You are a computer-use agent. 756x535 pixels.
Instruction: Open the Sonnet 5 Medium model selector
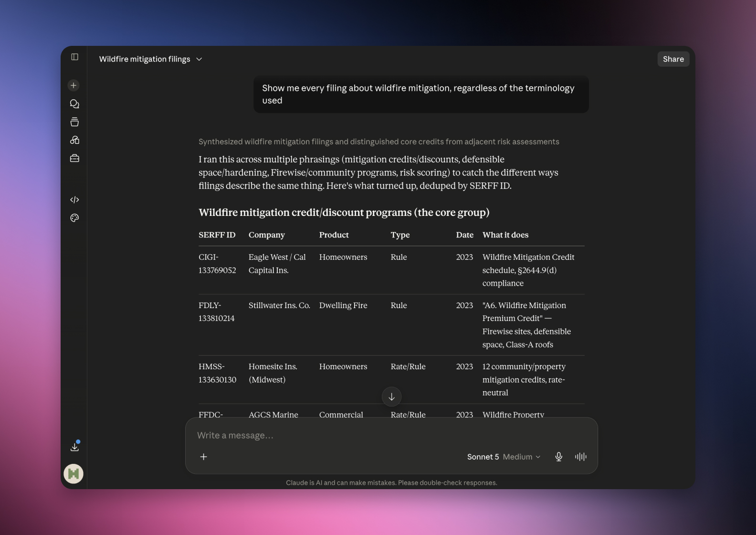pyautogui.click(x=504, y=457)
